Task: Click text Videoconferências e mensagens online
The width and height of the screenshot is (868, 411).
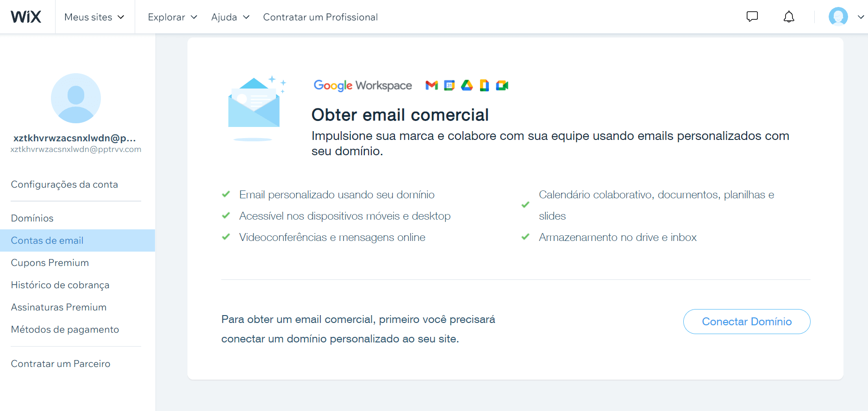Action: (332, 237)
